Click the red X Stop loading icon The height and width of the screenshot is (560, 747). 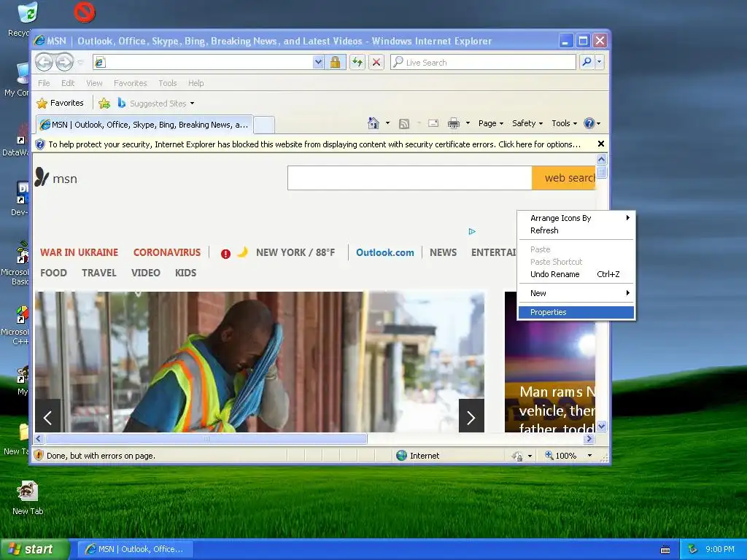click(x=376, y=63)
